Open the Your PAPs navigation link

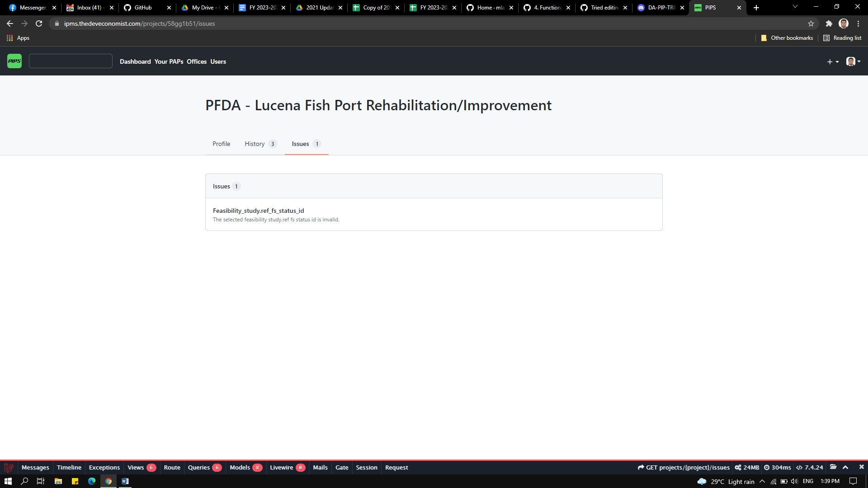[168, 61]
